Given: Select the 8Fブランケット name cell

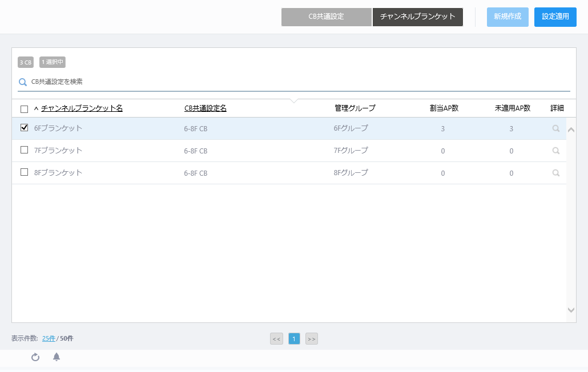Looking at the screenshot, I should [x=58, y=172].
